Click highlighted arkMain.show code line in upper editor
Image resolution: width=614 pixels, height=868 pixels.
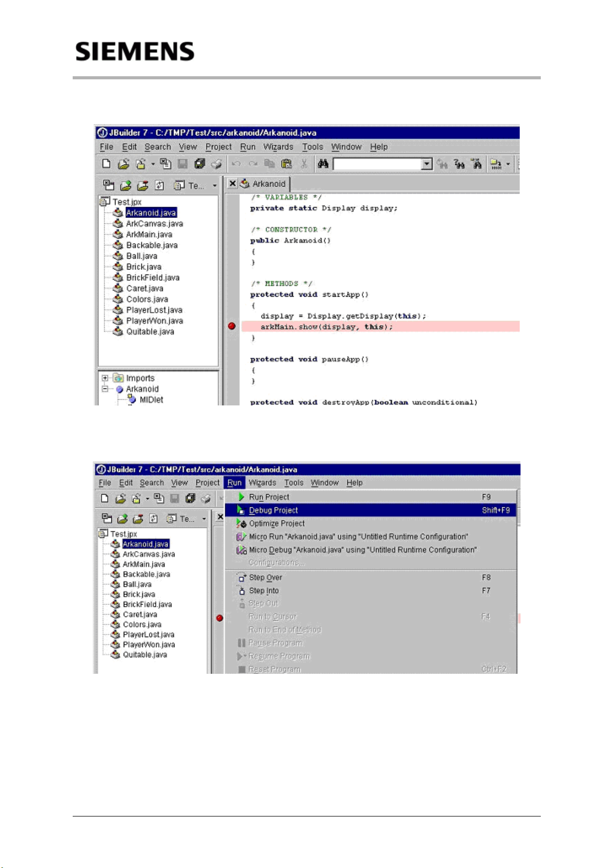(380, 327)
